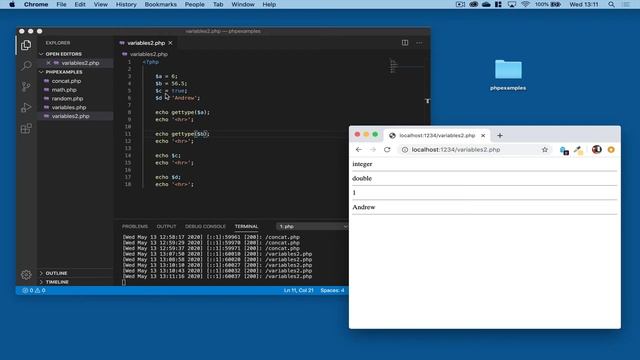Click the word 'Andrew' on the webpage
The image size is (640, 360).
(364, 207)
